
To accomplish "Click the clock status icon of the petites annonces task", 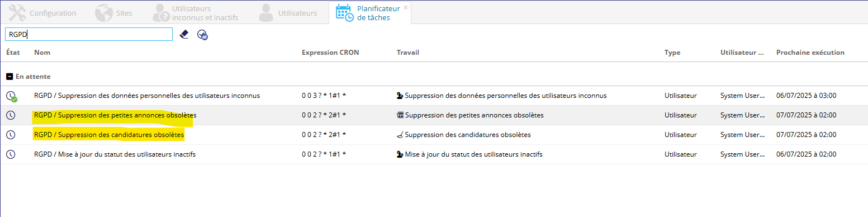I will 11,115.
